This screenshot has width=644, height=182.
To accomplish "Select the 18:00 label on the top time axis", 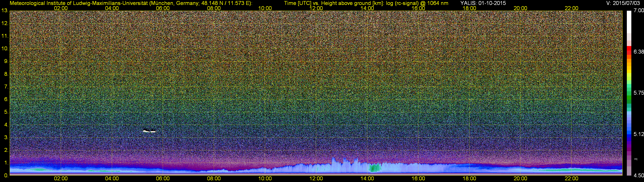I will pyautogui.click(x=469, y=8).
